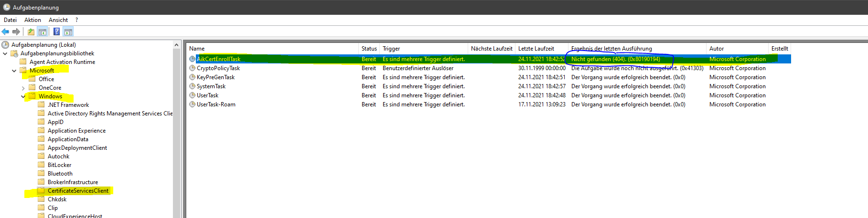Sort by the Name column header
Viewport: 868px width, 218px height.
tap(272, 49)
